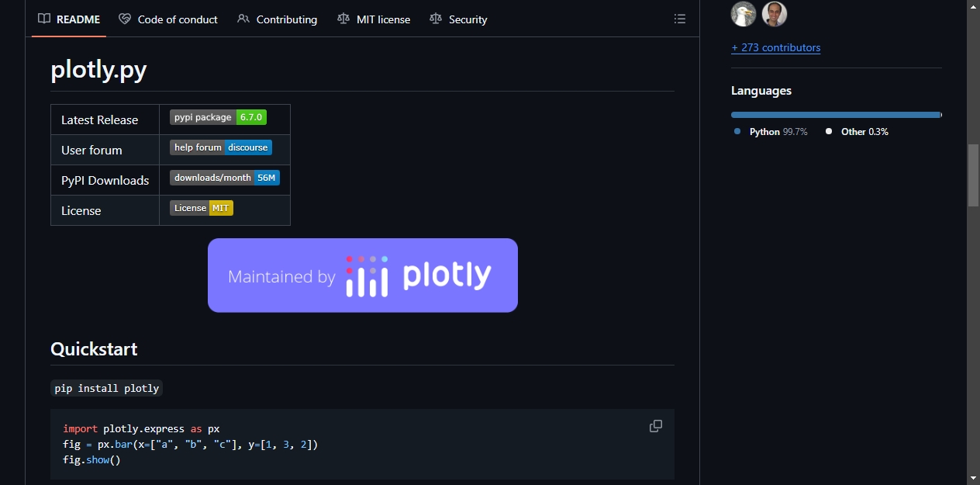This screenshot has width=980, height=485.
Task: Click the License table row label
Action: (x=81, y=210)
